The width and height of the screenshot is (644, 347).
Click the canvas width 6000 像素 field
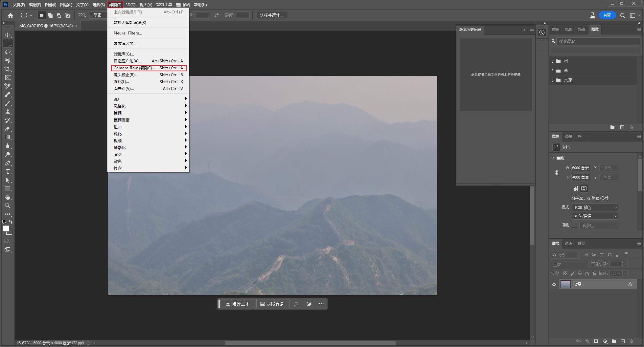point(581,168)
